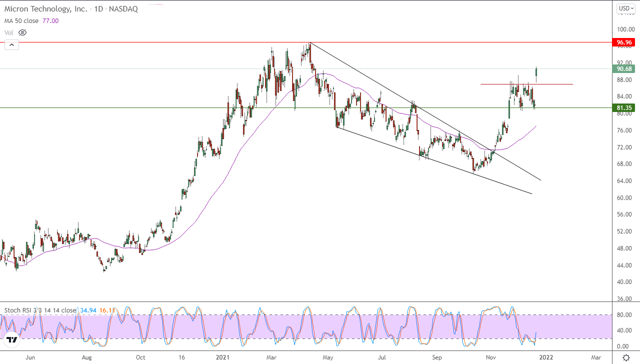Click the Jul label on the time axis
The height and width of the screenshot is (364, 640).
point(382,357)
